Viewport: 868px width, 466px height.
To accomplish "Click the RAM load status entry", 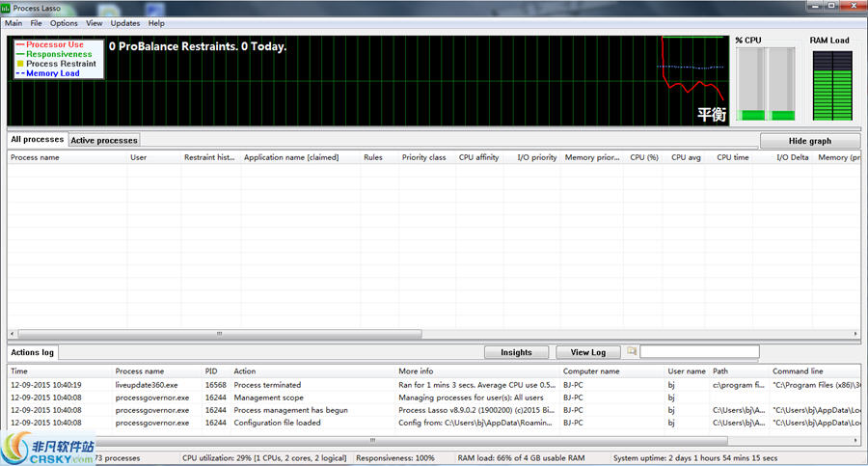I will click(x=521, y=458).
